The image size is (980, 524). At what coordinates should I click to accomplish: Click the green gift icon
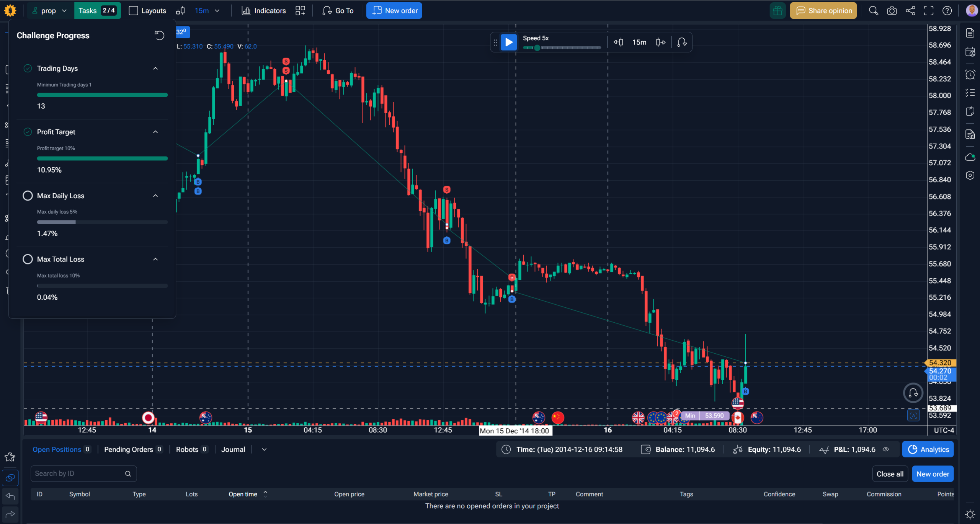(x=777, y=11)
